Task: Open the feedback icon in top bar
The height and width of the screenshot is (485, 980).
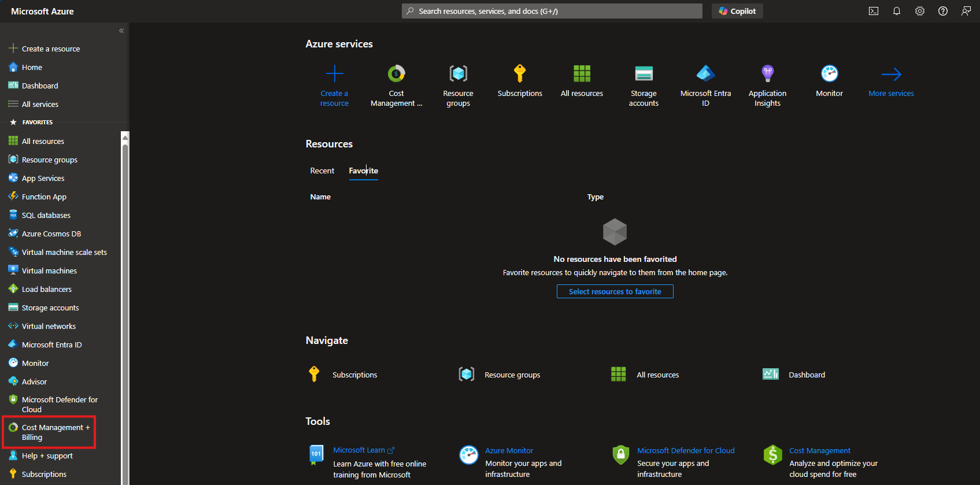Action: [966, 11]
